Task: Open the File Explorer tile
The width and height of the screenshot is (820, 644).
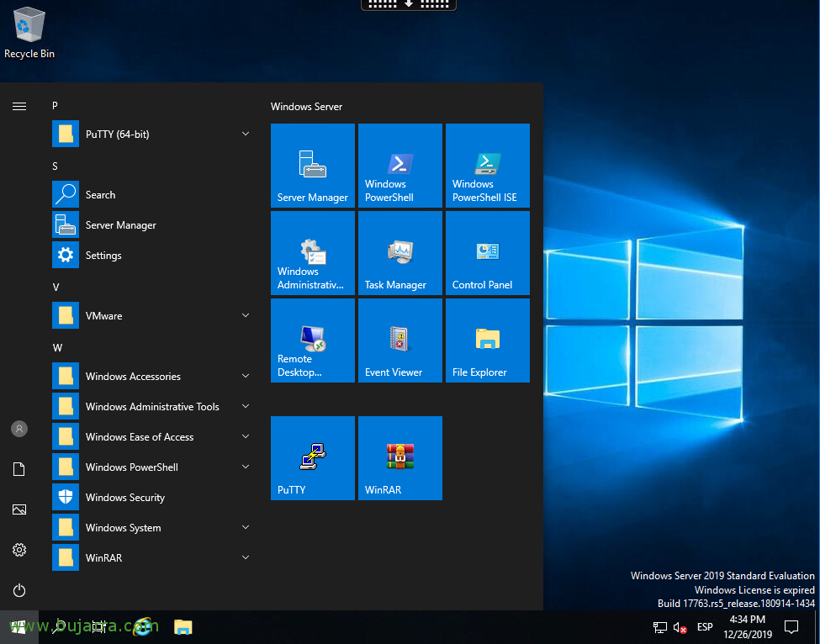Action: [488, 340]
